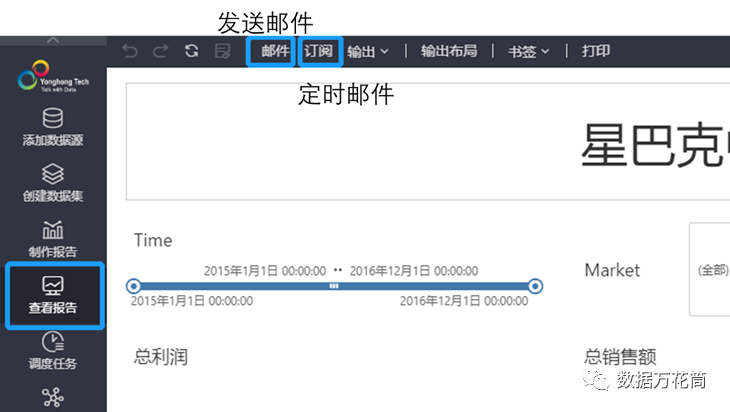Click the 2016年12月1日 end date below slider

(x=464, y=301)
